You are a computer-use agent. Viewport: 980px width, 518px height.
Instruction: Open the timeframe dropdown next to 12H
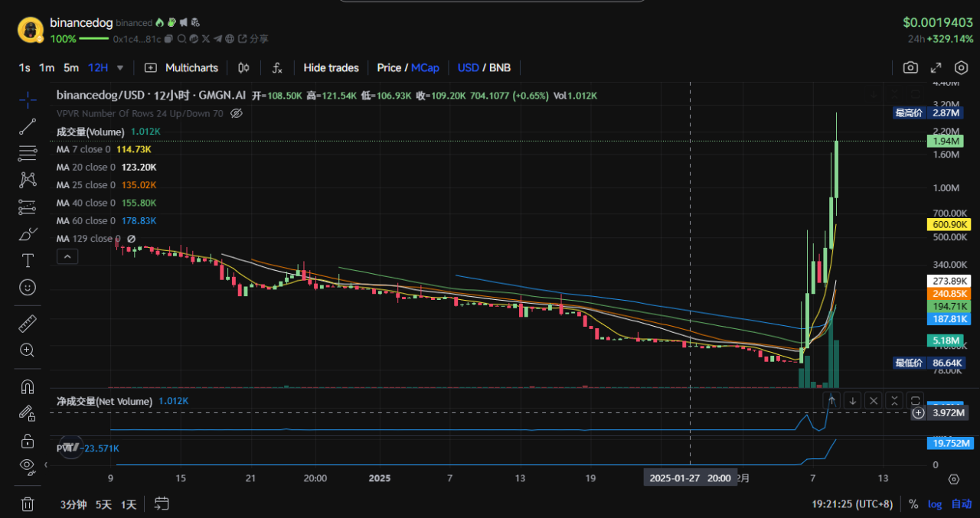pos(120,67)
